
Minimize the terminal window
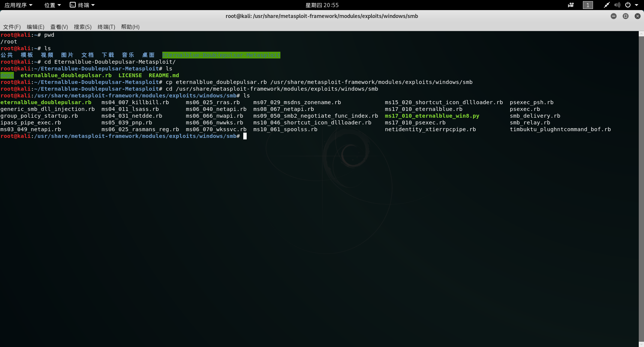(x=614, y=16)
